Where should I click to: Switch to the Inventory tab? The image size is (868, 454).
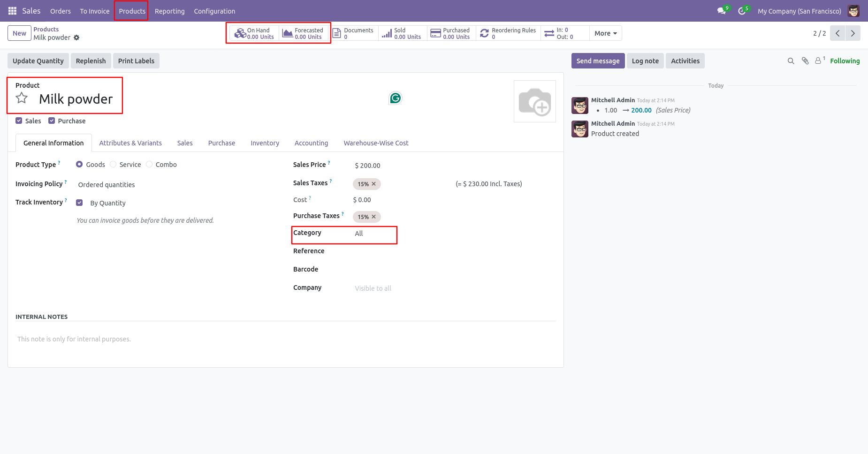click(265, 143)
